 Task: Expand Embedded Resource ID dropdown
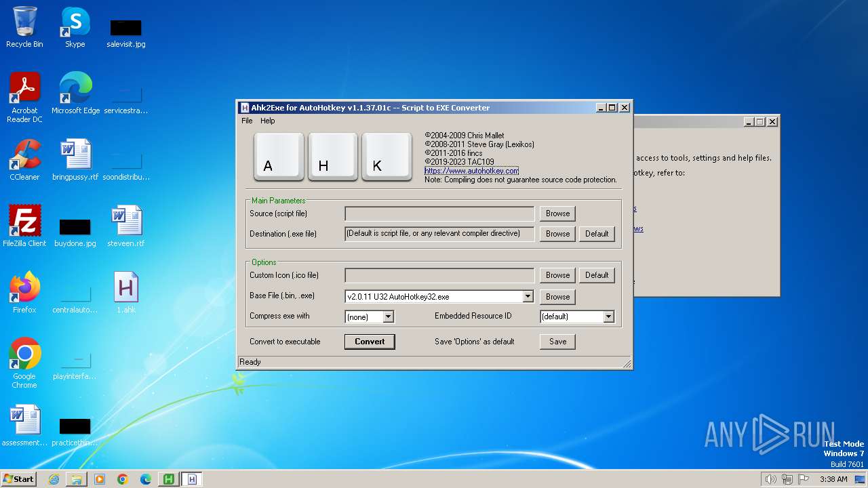tap(608, 317)
